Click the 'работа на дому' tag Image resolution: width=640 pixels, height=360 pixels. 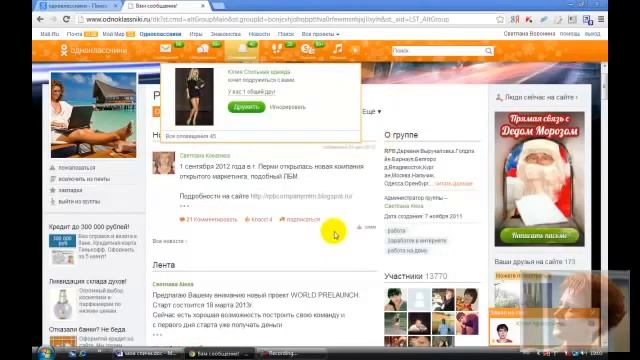407,251
